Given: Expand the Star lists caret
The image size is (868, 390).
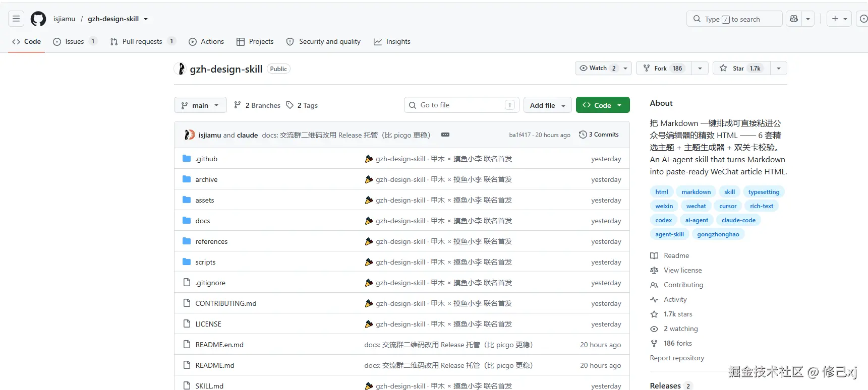Looking at the screenshot, I should click(779, 68).
